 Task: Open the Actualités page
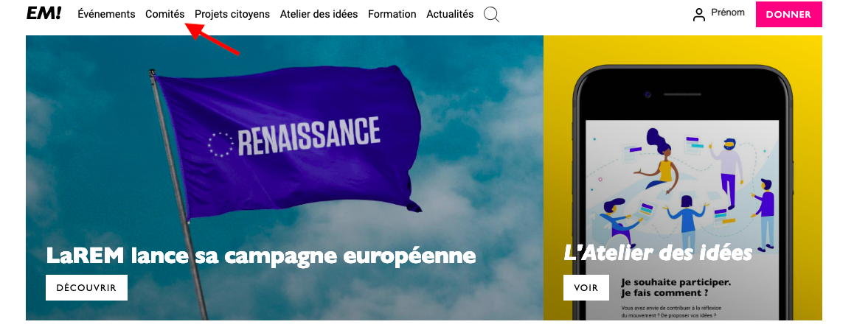click(450, 15)
